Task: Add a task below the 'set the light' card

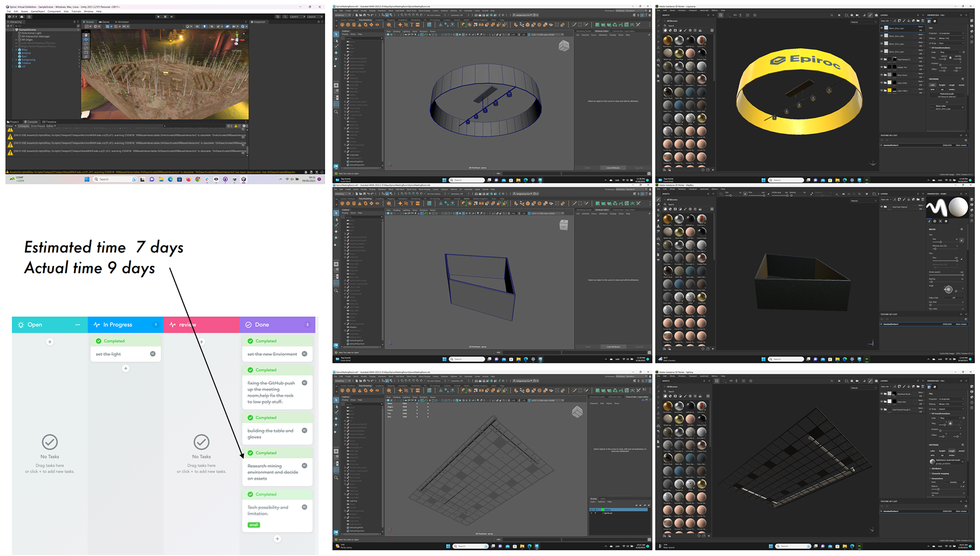Action: pyautogui.click(x=126, y=369)
